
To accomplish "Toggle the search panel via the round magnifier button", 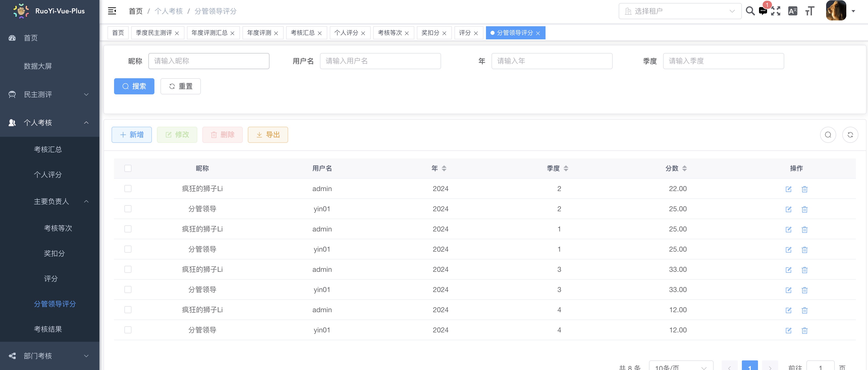I will (828, 135).
